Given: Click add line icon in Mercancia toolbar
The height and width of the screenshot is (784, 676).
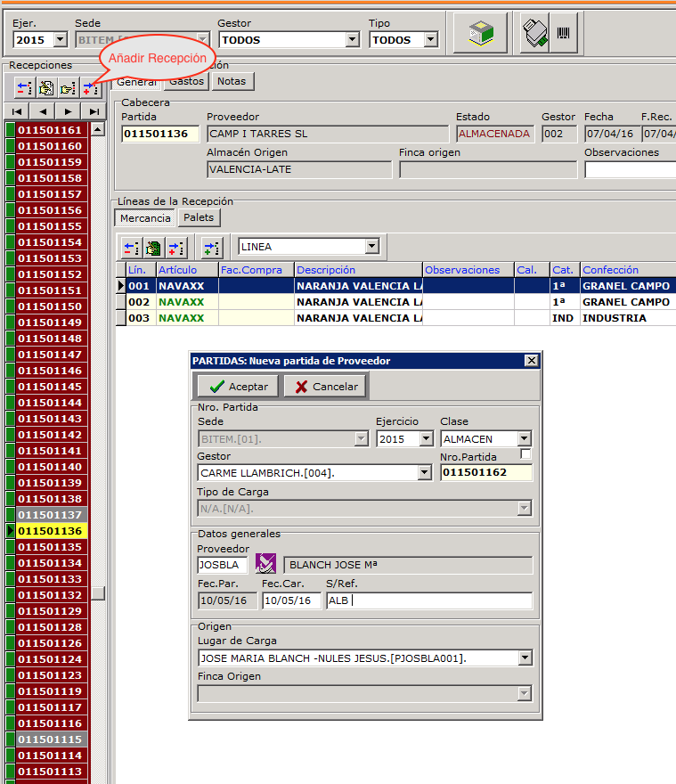Looking at the screenshot, I should click(x=176, y=248).
